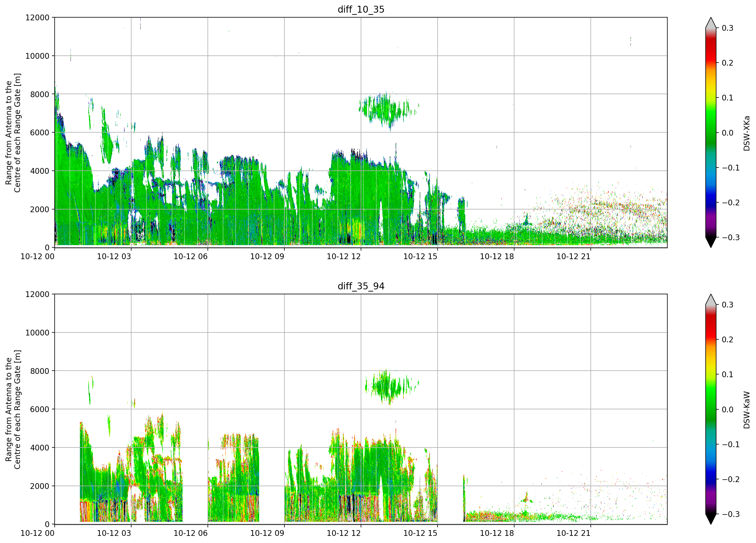This screenshot has height=543, width=756.
Task: Click the −0.3 tick on DSW-KaW colorbar
Action: [731, 514]
